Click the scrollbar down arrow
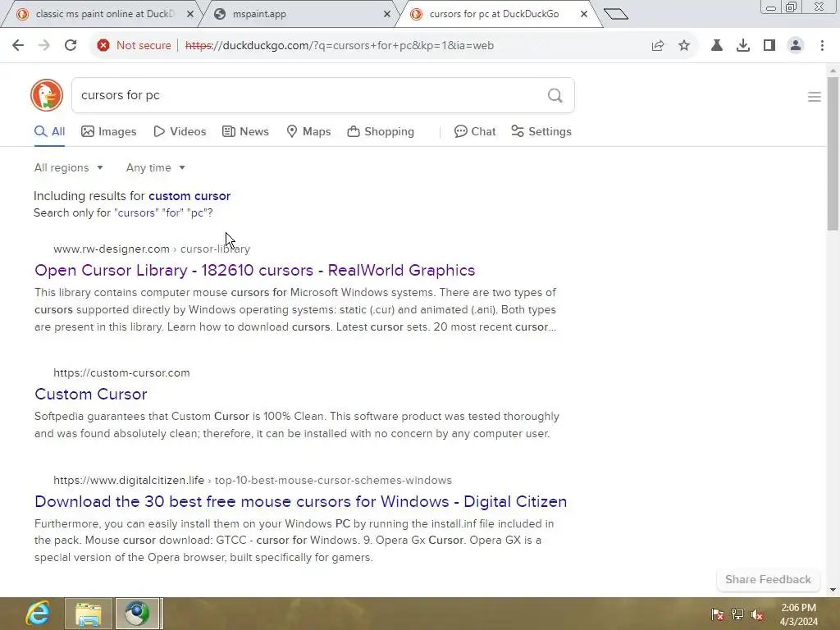This screenshot has height=630, width=840. pyautogui.click(x=833, y=590)
